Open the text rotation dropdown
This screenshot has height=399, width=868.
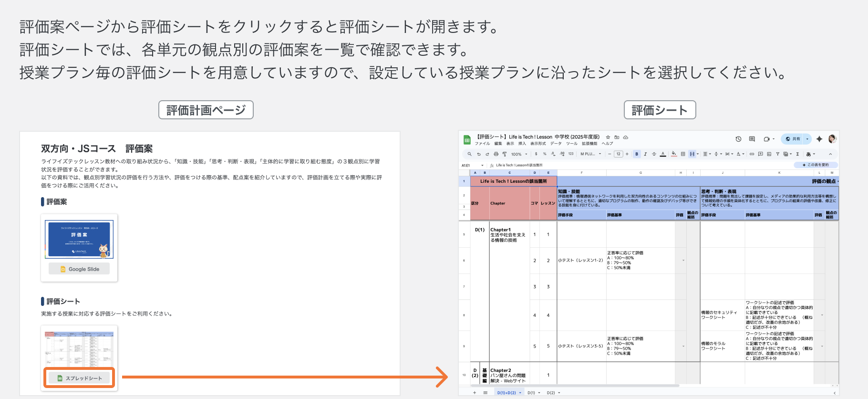(x=741, y=154)
